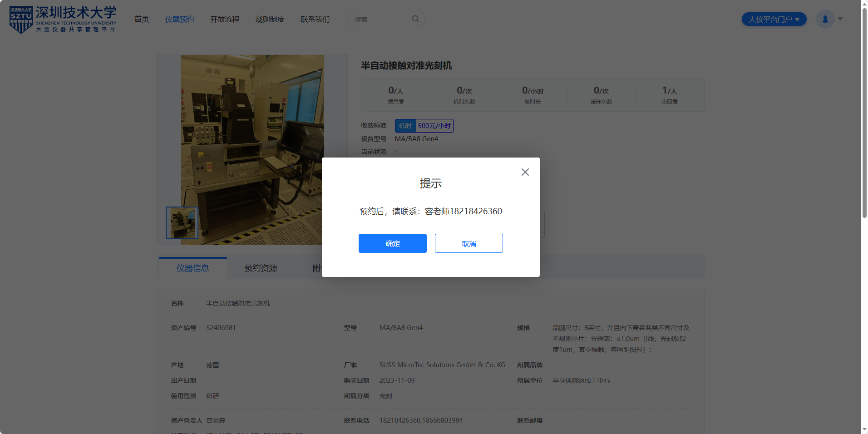Click the search magnifier icon
Viewport: 868px width, 434px height.
[x=415, y=19]
